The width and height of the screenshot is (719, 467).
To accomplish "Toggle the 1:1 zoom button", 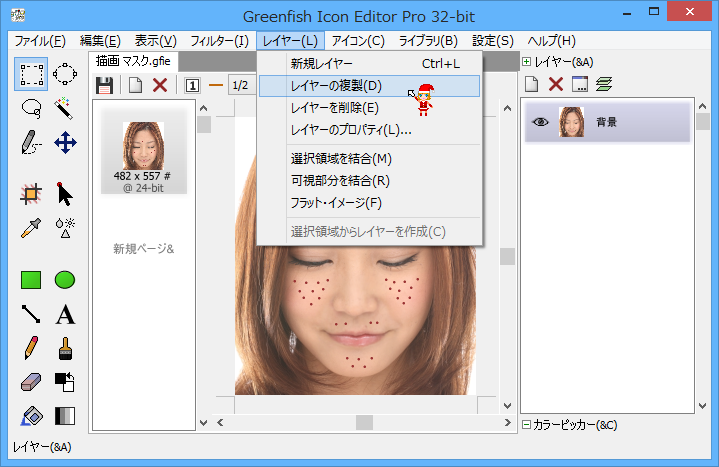I will tap(193, 85).
